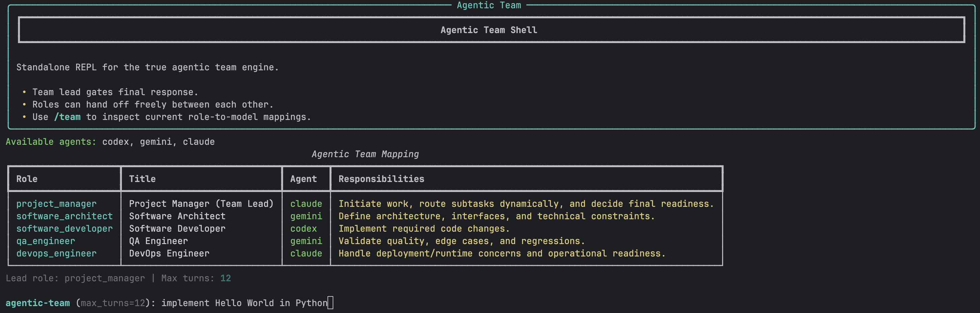Click the Agentic Team Shell banner

point(489,30)
